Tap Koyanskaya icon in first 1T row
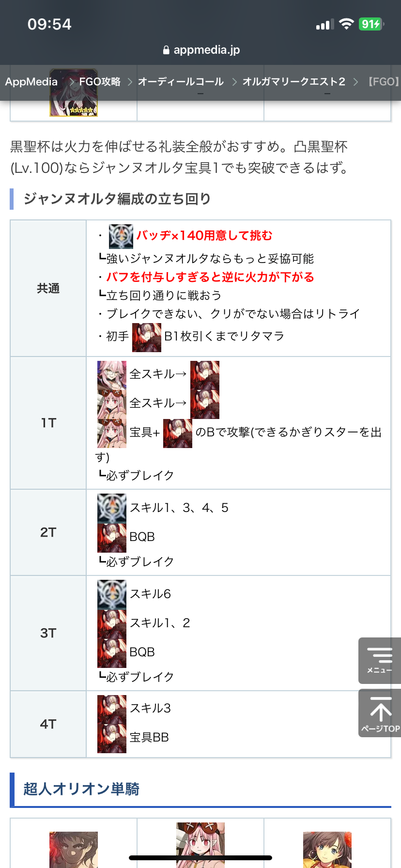Viewport: 401px width, 868px height. (x=112, y=375)
